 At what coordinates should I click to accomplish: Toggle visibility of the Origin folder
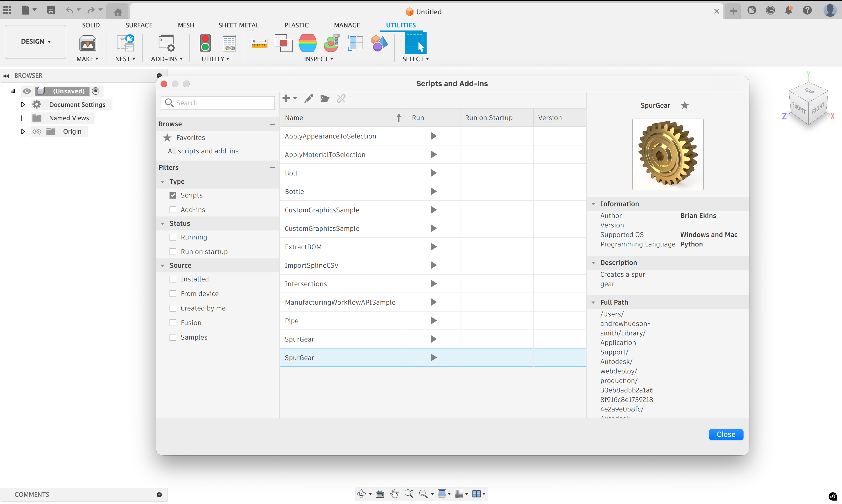coord(37,131)
